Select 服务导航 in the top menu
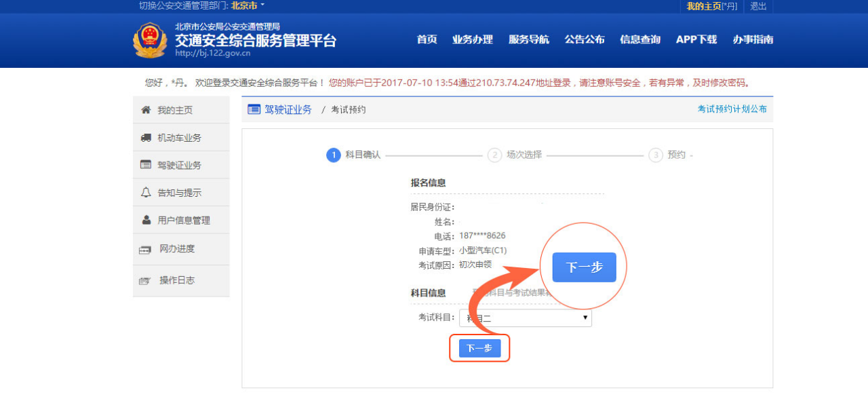The image size is (868, 399). [x=529, y=39]
